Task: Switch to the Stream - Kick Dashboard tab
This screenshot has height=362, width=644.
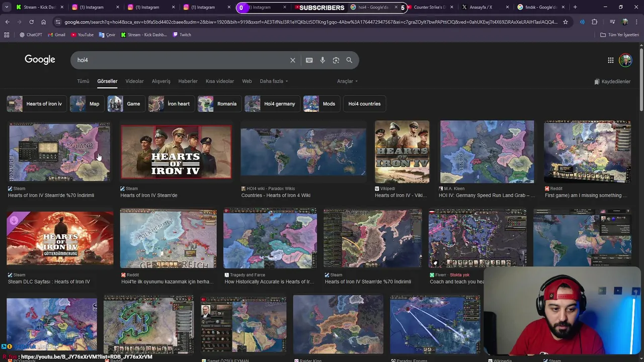Action: pos(38,7)
